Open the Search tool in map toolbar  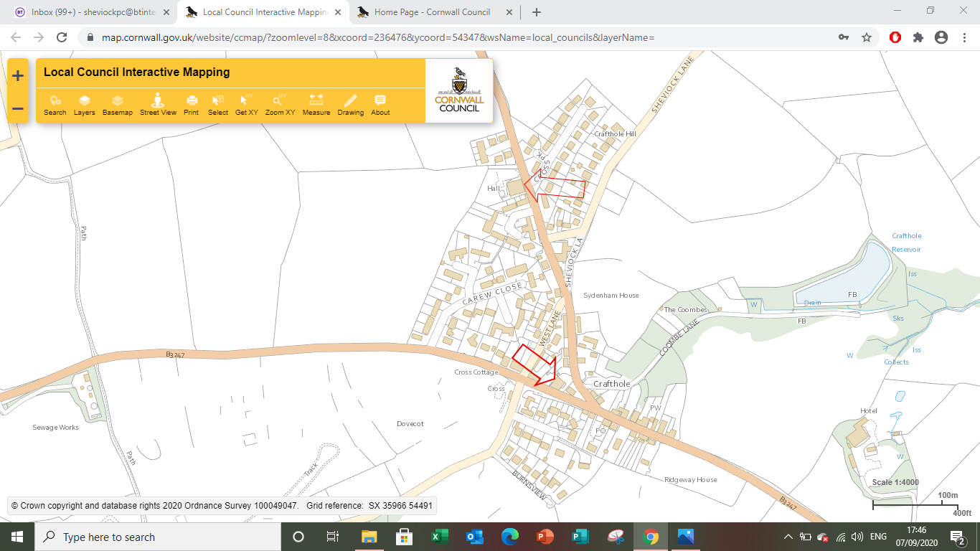coord(55,105)
